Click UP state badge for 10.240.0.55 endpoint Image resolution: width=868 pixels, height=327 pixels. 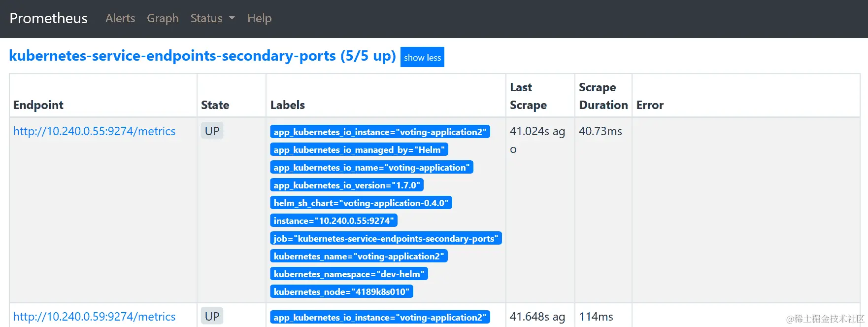[212, 131]
